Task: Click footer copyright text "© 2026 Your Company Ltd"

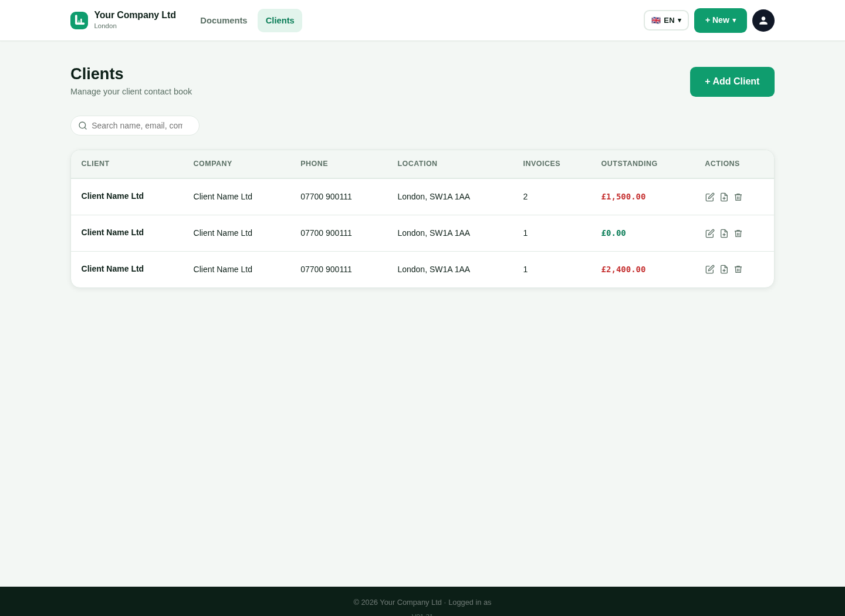Action: pyautogui.click(x=397, y=603)
